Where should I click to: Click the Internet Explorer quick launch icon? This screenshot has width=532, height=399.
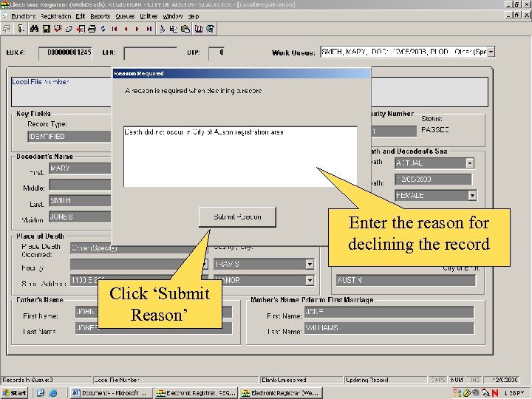[53, 393]
